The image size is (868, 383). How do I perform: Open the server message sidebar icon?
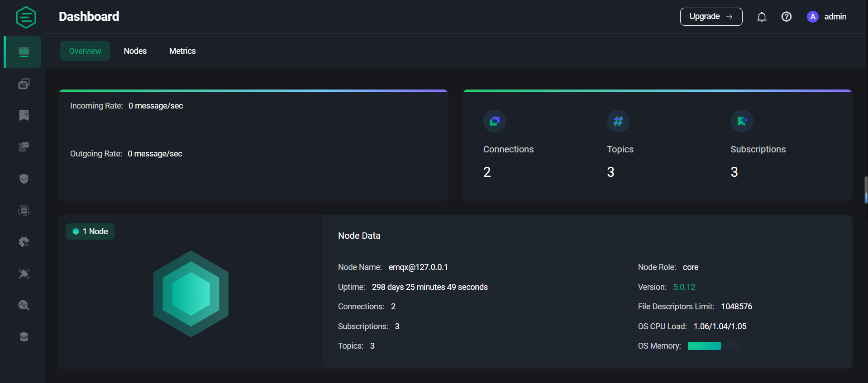(x=24, y=147)
